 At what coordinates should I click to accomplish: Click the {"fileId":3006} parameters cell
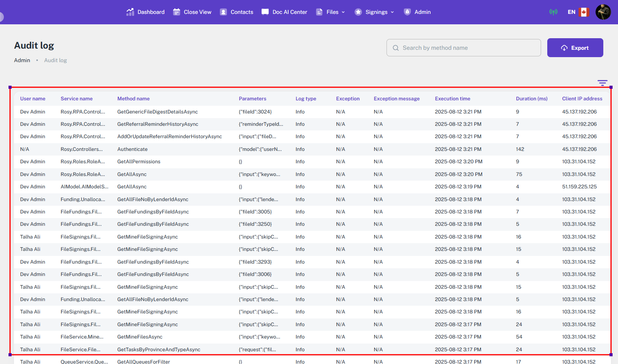coord(255,274)
